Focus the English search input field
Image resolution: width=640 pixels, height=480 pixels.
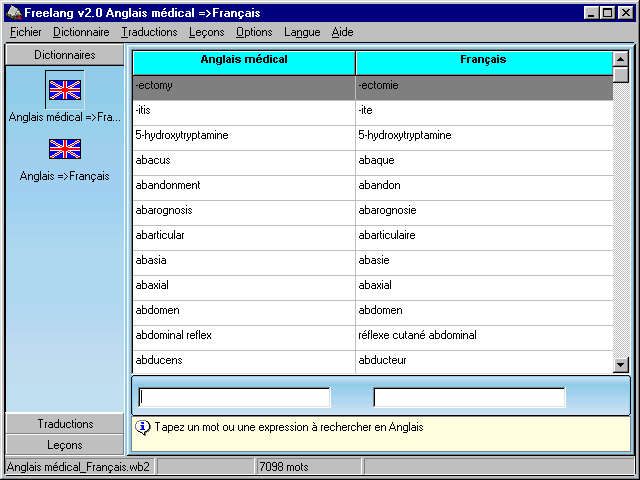[234, 397]
